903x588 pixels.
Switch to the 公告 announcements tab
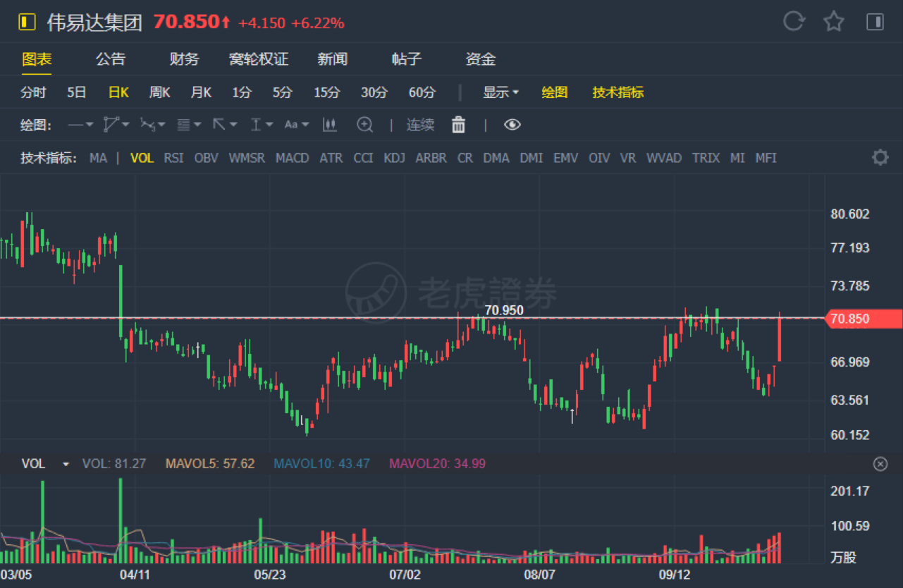[111, 59]
